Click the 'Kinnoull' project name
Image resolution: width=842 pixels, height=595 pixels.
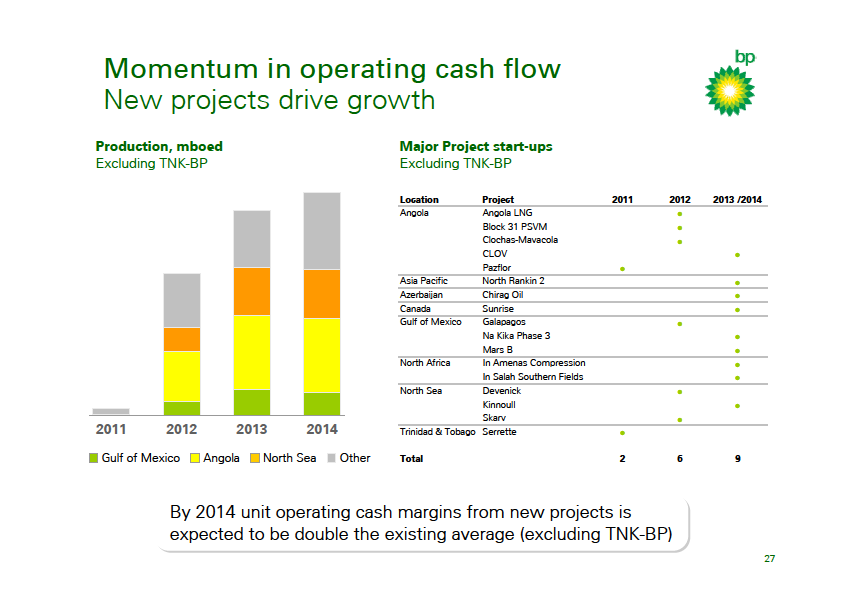(499, 404)
